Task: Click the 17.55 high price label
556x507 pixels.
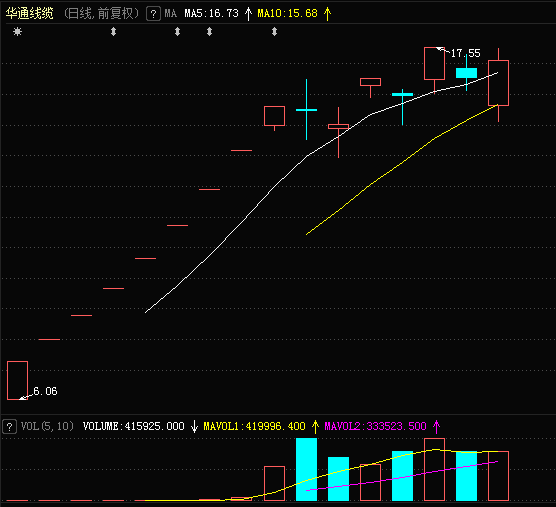Action: [465, 54]
